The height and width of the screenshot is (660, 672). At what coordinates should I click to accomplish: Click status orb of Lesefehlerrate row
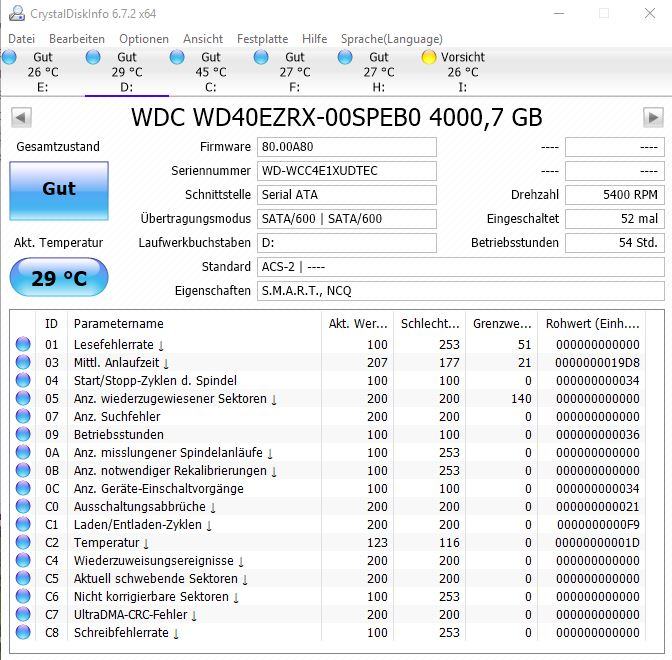coord(23,344)
